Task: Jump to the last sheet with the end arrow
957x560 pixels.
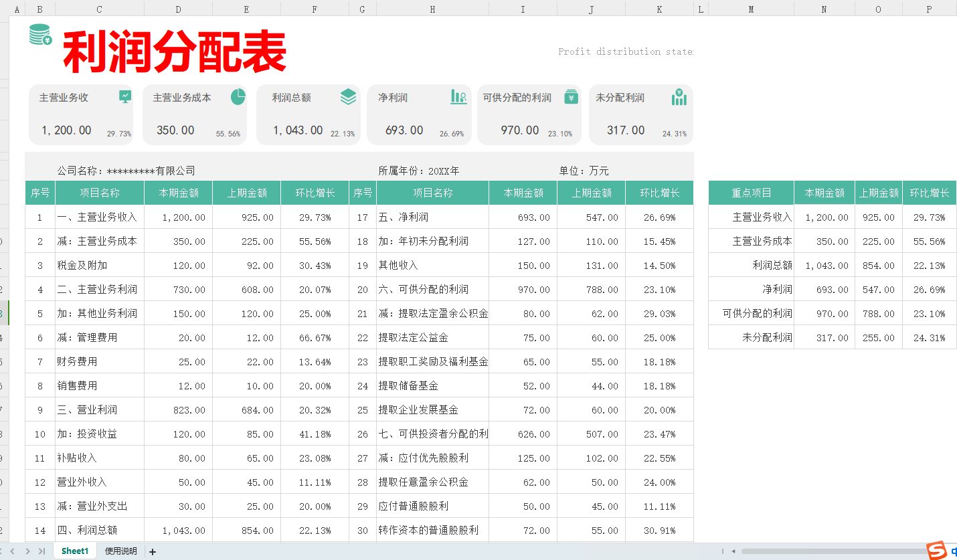Action: pos(41,551)
